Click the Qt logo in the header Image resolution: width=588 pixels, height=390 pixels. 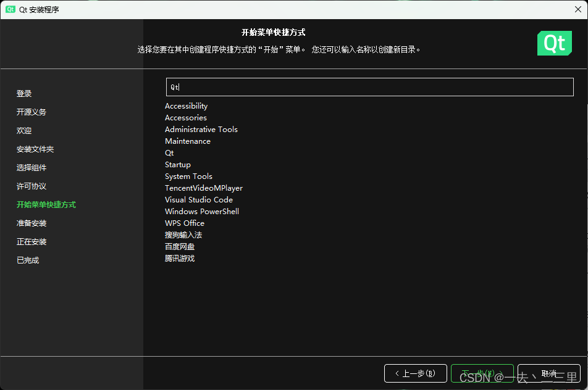coord(554,43)
